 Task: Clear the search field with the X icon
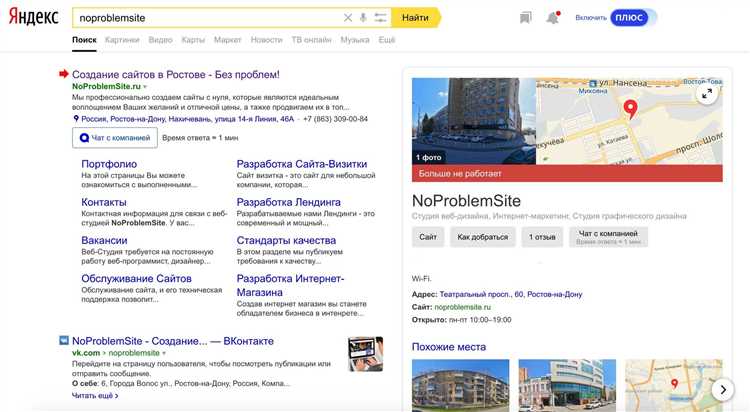point(348,18)
